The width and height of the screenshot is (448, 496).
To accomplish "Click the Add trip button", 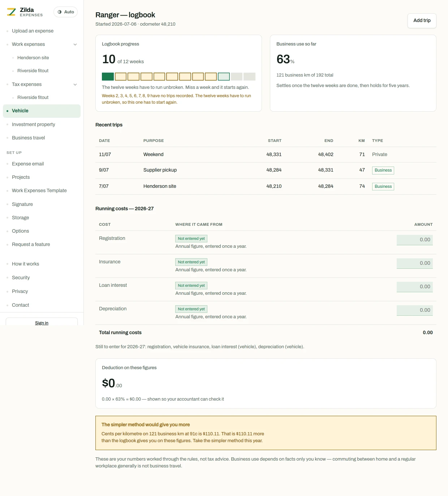I will [x=422, y=21].
